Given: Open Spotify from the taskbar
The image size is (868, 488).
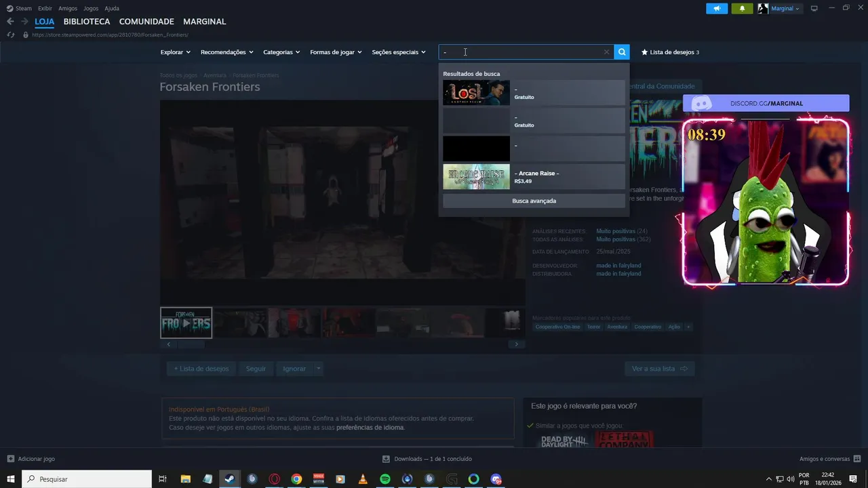Looking at the screenshot, I should tap(385, 479).
